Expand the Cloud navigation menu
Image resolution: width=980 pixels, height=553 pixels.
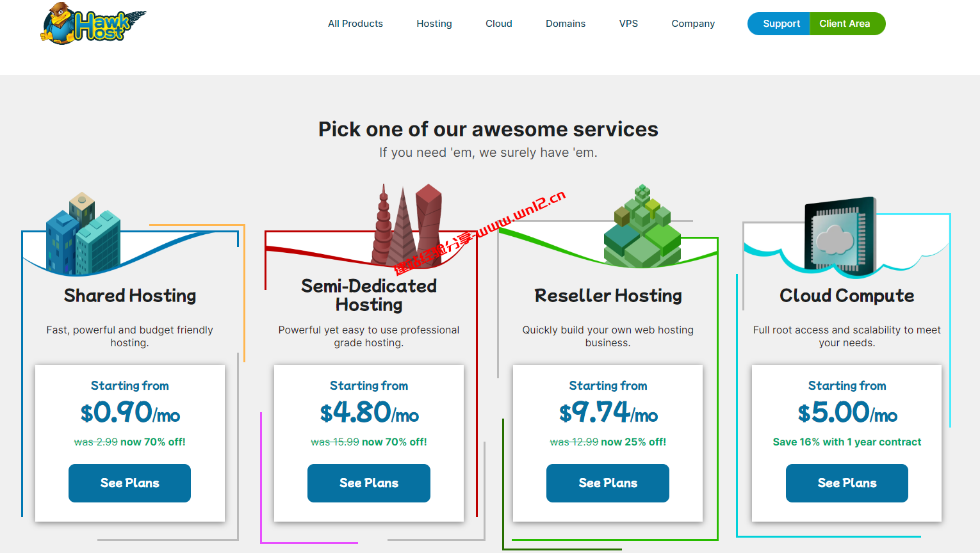click(499, 24)
